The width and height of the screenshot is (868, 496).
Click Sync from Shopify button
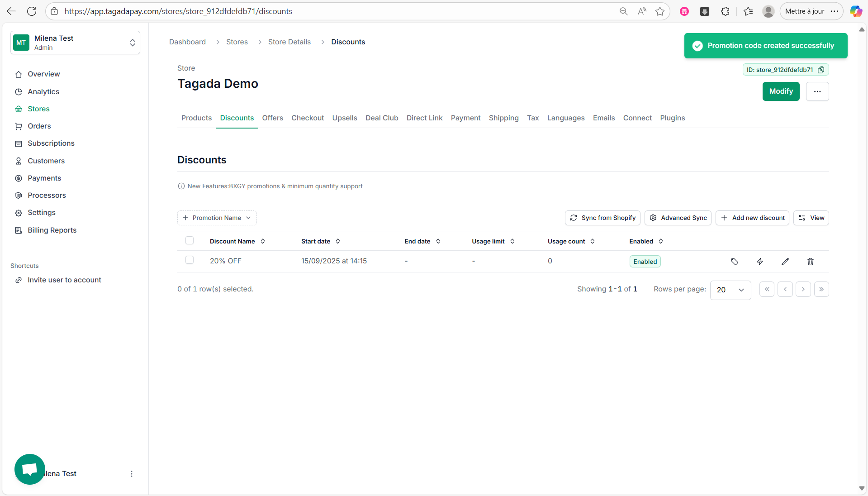coord(602,218)
